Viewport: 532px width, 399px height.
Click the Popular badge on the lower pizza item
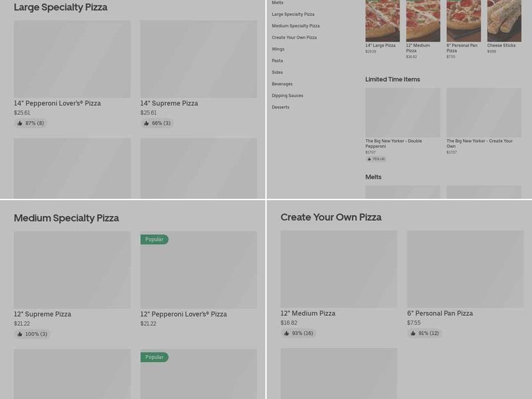(x=154, y=356)
